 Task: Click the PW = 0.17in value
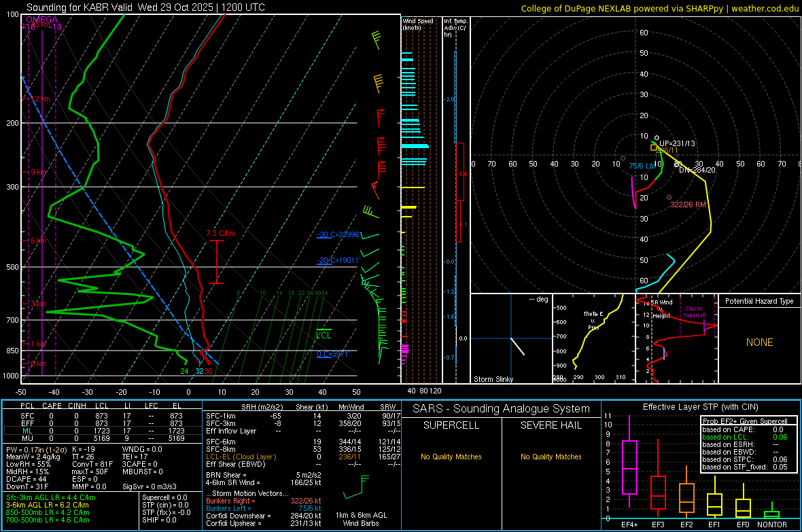pos(37,450)
